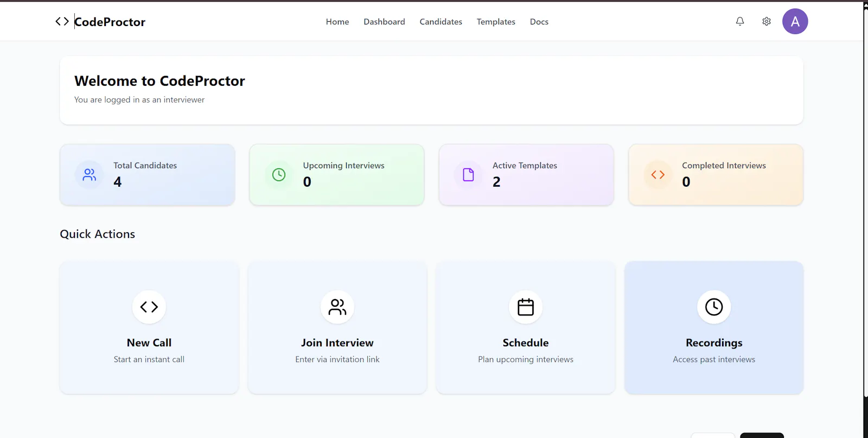Click the Upcoming Interviews count 0
The width and height of the screenshot is (868, 438).
click(x=307, y=182)
